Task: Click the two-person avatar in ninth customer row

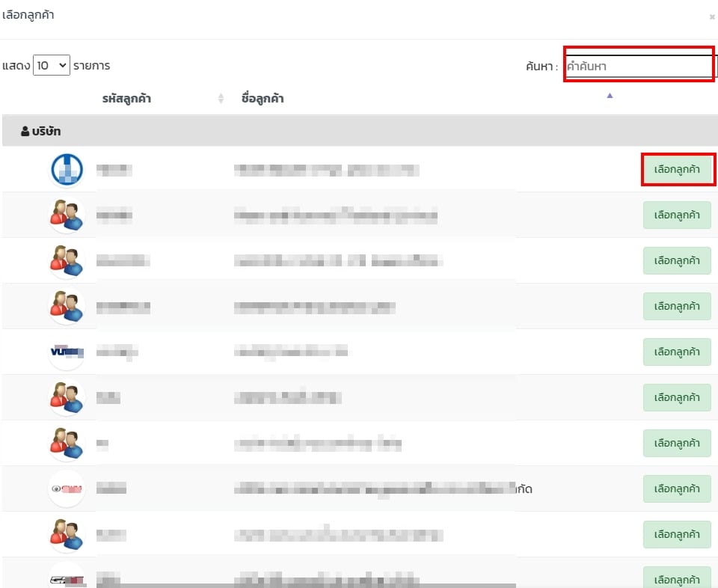Action: (67, 534)
